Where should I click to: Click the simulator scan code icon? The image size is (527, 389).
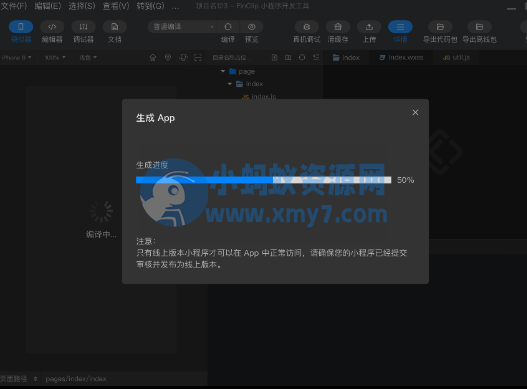pos(198,57)
